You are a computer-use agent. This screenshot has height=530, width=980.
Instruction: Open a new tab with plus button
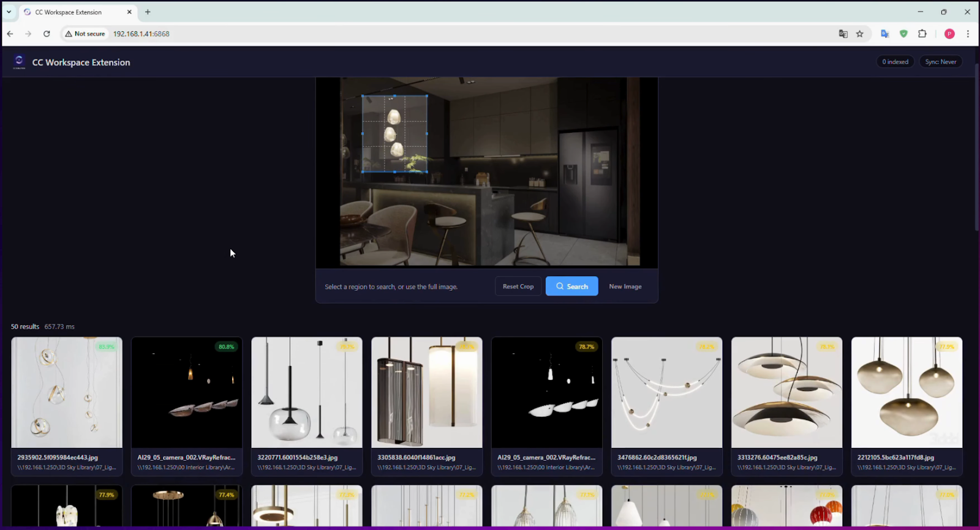tap(148, 12)
